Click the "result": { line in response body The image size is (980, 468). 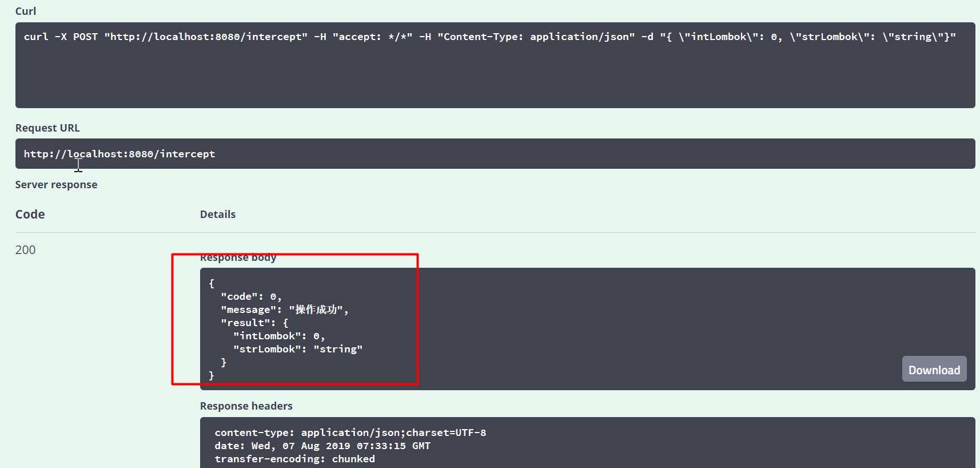(254, 323)
